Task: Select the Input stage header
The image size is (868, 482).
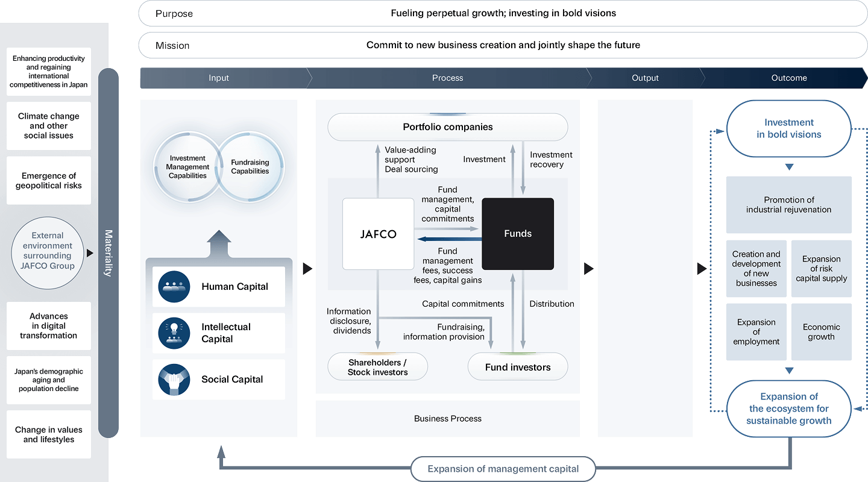Action: pyautogui.click(x=219, y=78)
